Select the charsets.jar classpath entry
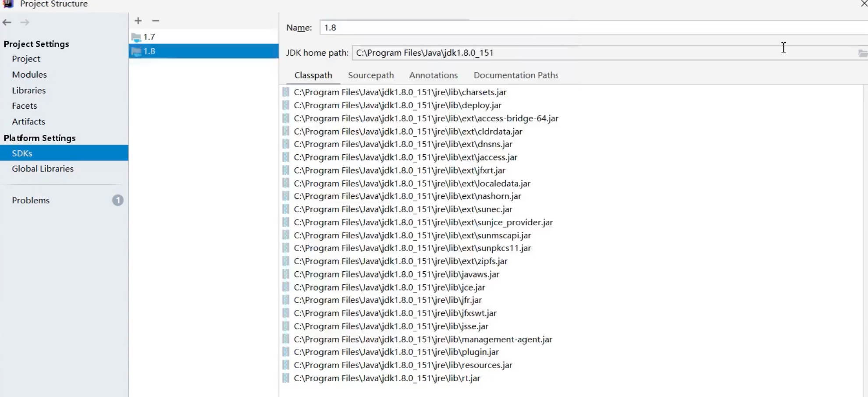 tap(400, 92)
